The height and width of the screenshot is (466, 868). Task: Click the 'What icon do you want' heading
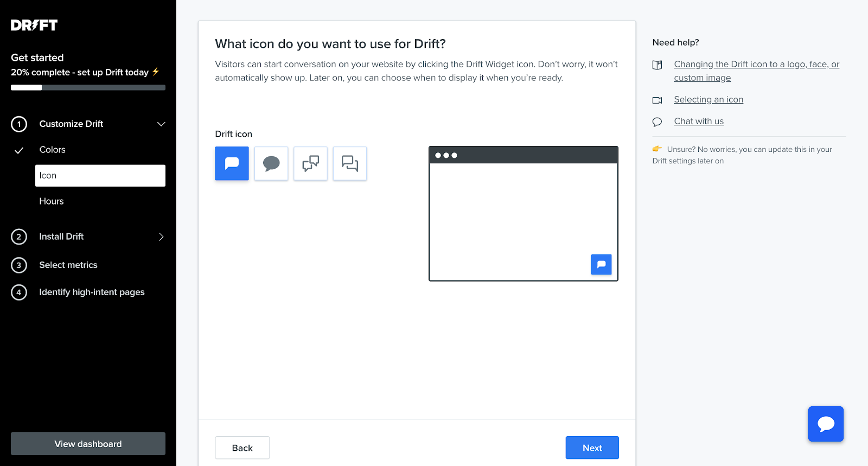tap(330, 44)
